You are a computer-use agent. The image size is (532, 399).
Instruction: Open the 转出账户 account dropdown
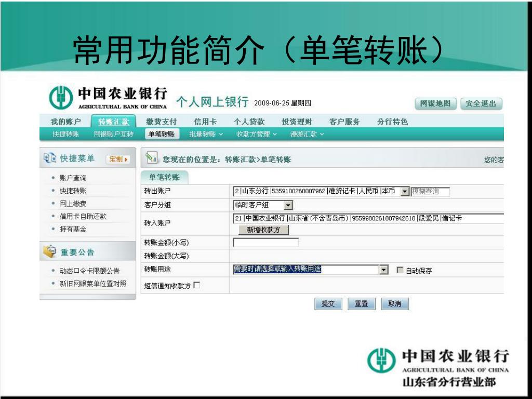404,192
